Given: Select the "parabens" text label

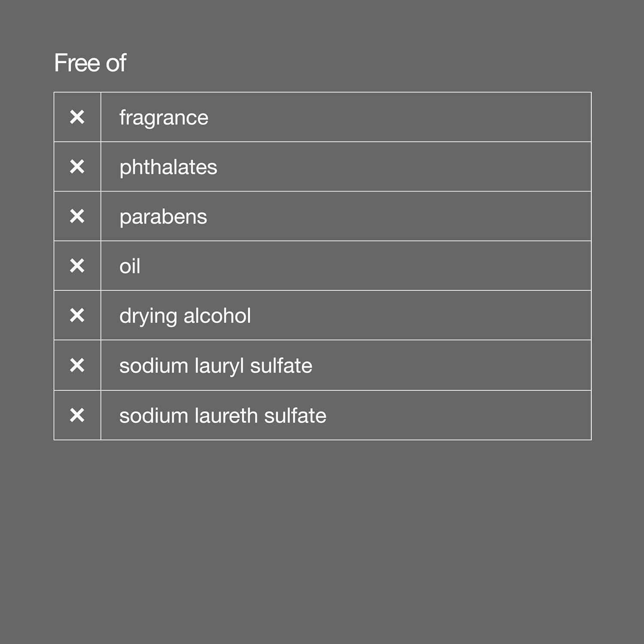Looking at the screenshot, I should pyautogui.click(x=163, y=217).
